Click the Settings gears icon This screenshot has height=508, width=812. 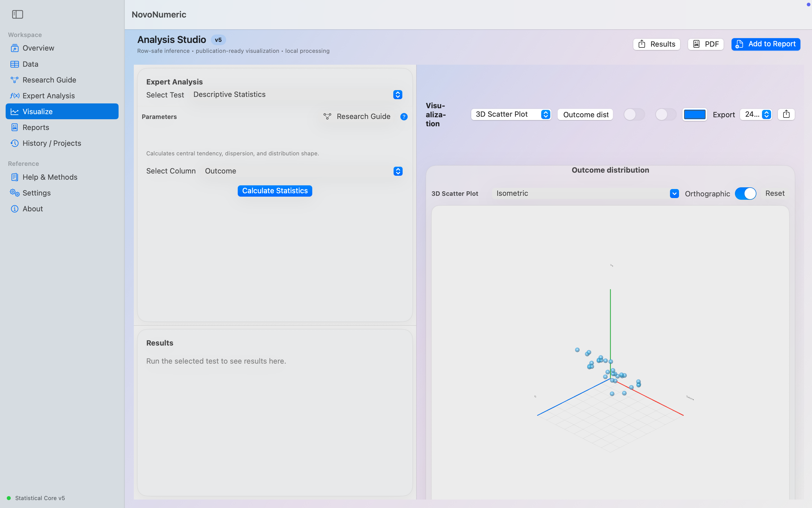click(x=14, y=193)
